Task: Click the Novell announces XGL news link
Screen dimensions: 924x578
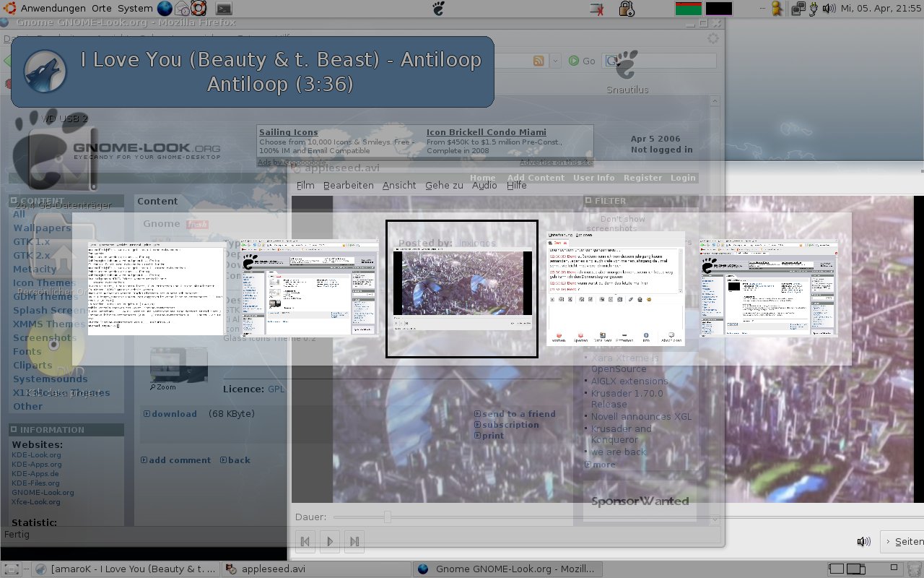Action: click(x=641, y=416)
